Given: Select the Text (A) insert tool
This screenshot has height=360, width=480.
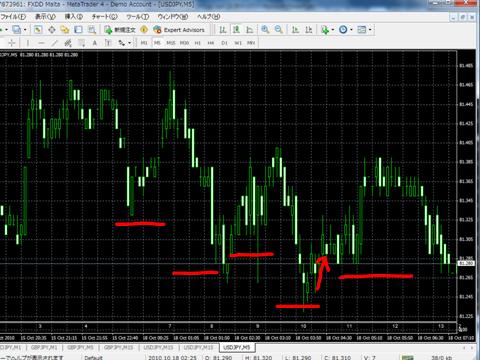Looking at the screenshot, I should pos(95,43).
